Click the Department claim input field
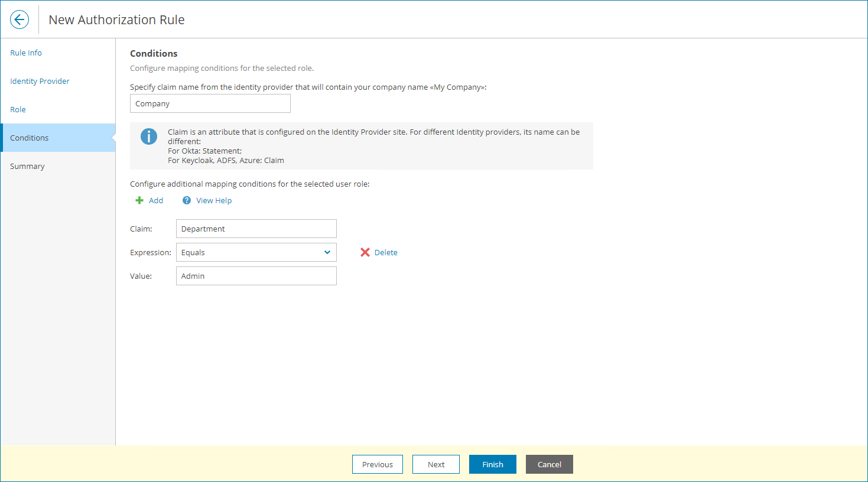 (x=256, y=229)
